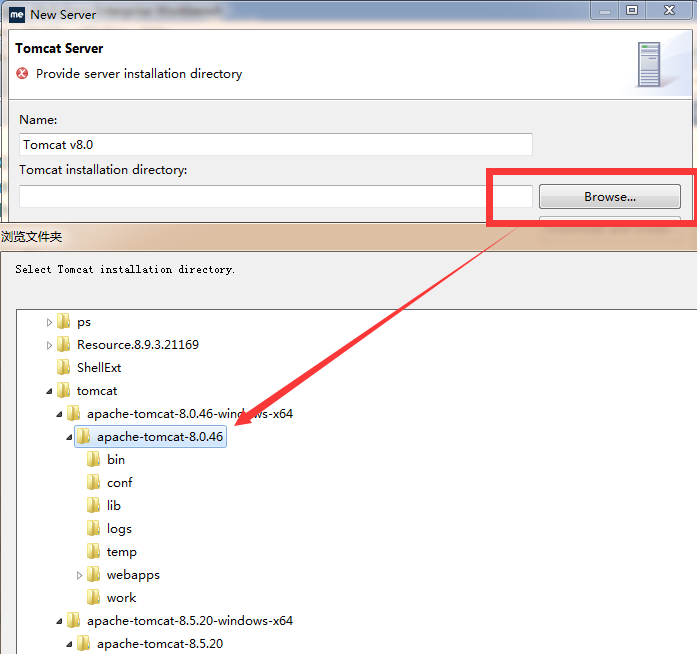Select the work folder label
697x654 pixels.
point(121,598)
